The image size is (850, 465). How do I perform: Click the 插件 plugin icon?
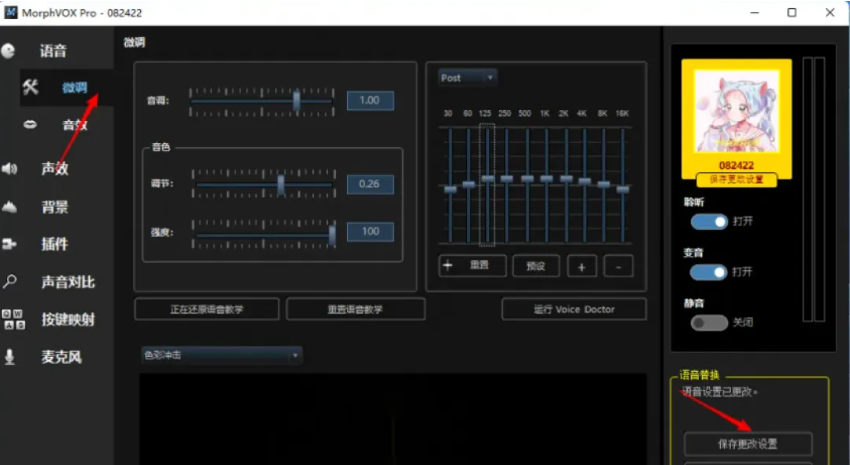[x=9, y=244]
